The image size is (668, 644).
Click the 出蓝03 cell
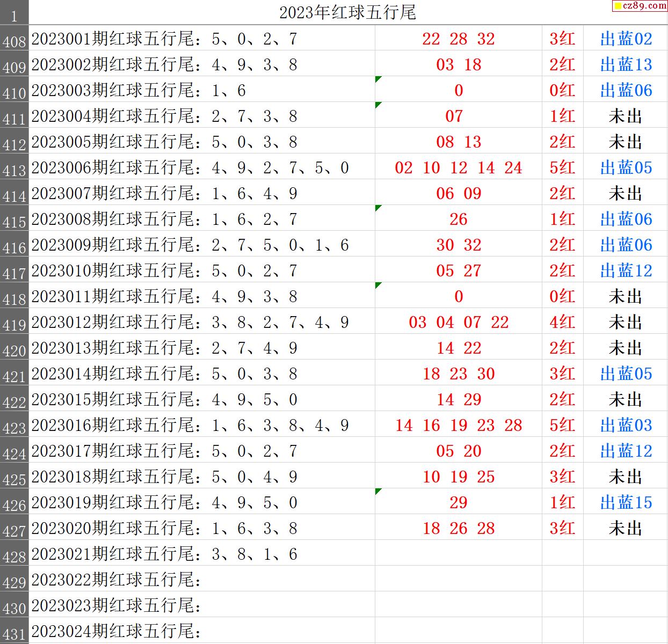[626, 425]
